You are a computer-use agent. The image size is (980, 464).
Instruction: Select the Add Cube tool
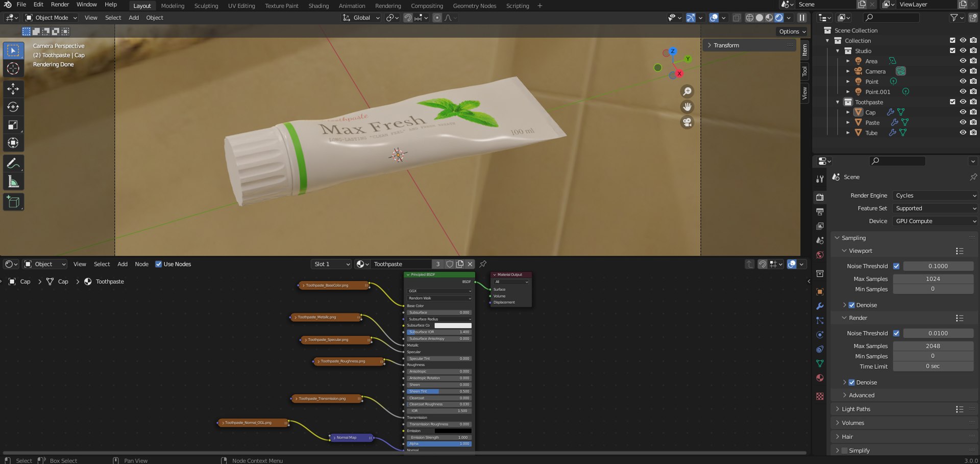click(x=13, y=202)
